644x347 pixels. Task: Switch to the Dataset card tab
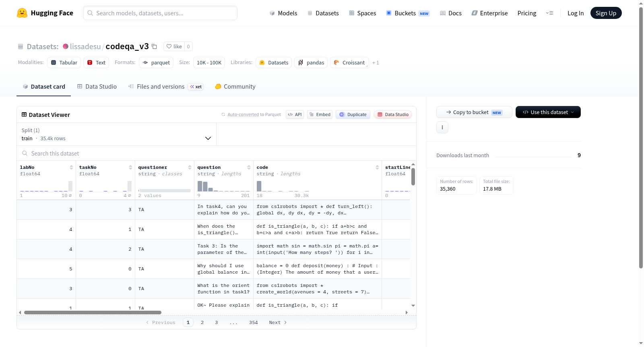pos(43,86)
